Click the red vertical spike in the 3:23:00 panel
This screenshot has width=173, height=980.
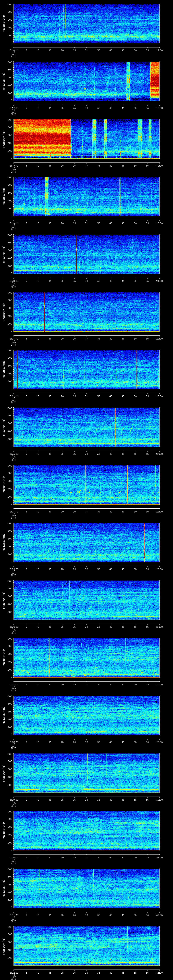tap(115, 427)
